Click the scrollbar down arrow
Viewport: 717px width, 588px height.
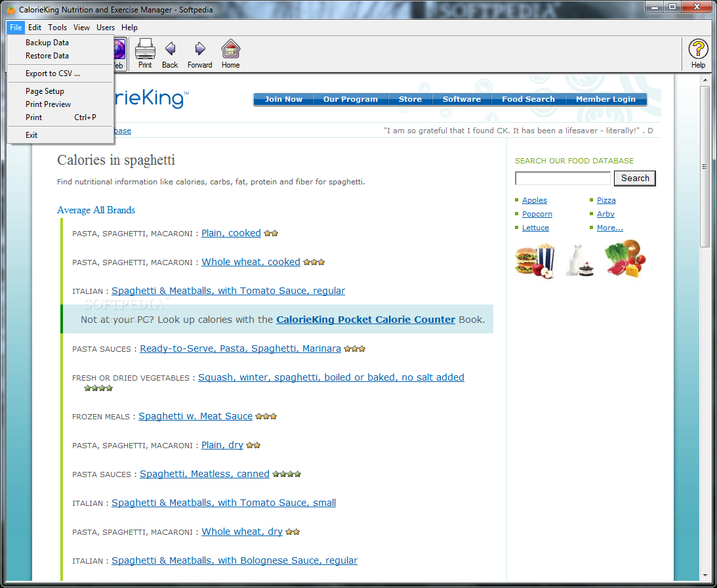point(705,576)
